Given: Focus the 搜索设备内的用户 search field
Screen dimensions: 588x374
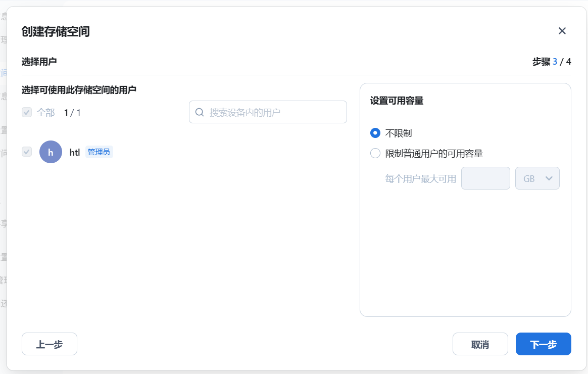Looking at the screenshot, I should tap(273, 112).
